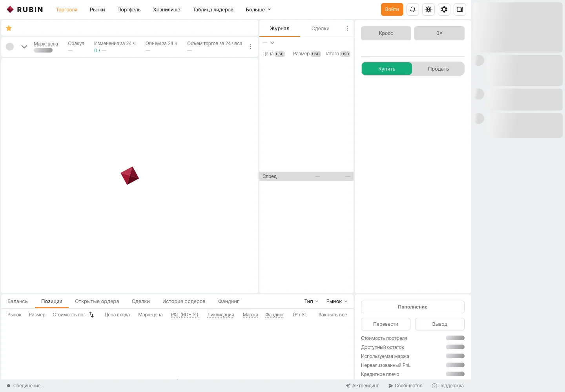Click the Стоимость портфеля label
Image resolution: width=565 pixels, height=392 pixels.
[384, 338]
